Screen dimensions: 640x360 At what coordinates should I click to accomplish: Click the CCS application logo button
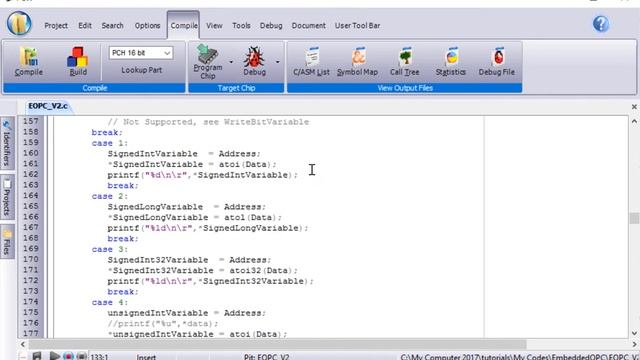click(19, 23)
